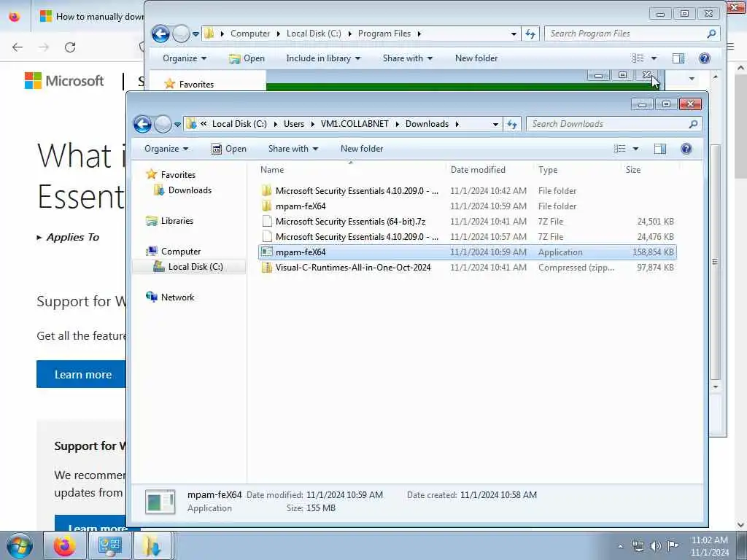The image size is (747, 560).
Task: Click search magnifier in Search Downloads box
Action: coord(693,124)
